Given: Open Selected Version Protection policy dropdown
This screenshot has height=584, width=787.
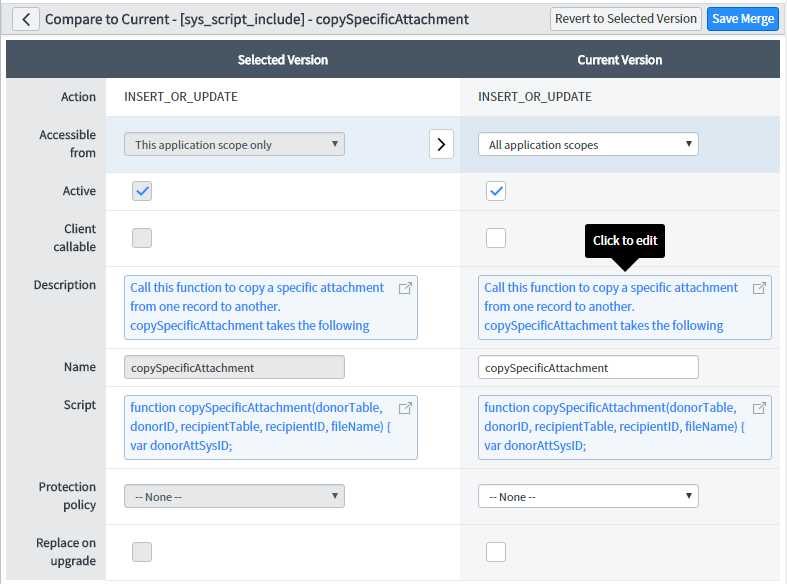Looking at the screenshot, I should pyautogui.click(x=234, y=496).
